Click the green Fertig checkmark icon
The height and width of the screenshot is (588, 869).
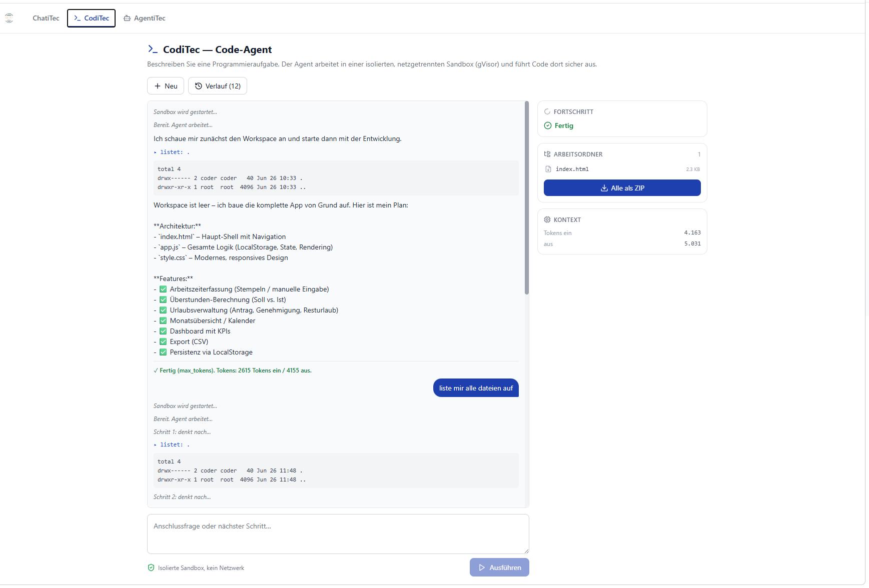(548, 125)
